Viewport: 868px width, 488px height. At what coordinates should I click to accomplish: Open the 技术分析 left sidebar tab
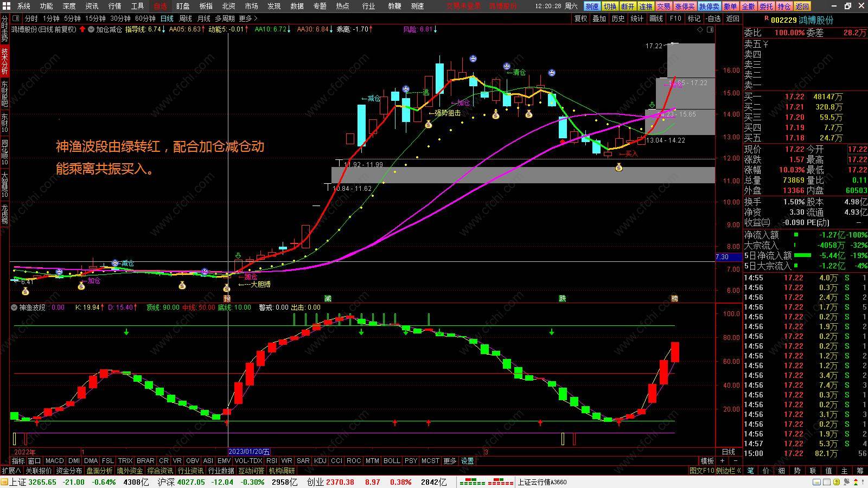tap(4, 61)
